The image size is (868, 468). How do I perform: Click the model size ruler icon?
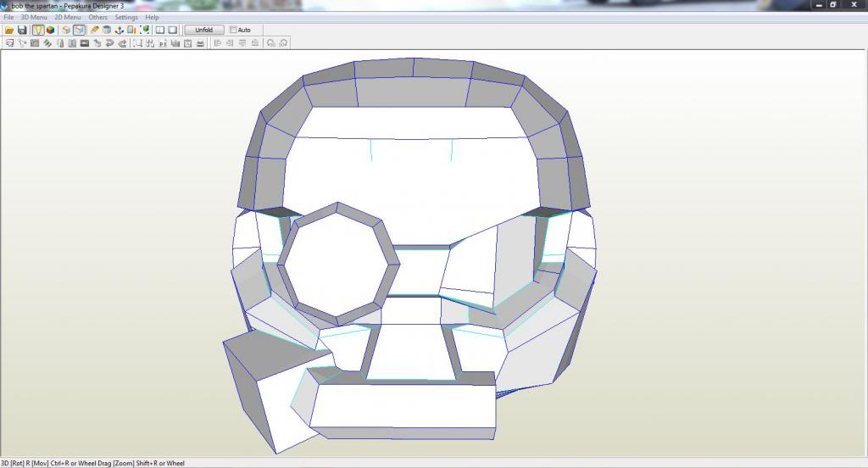pos(131,30)
